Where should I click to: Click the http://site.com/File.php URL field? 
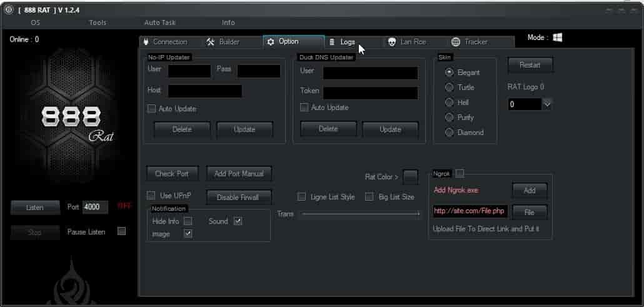tap(470, 211)
